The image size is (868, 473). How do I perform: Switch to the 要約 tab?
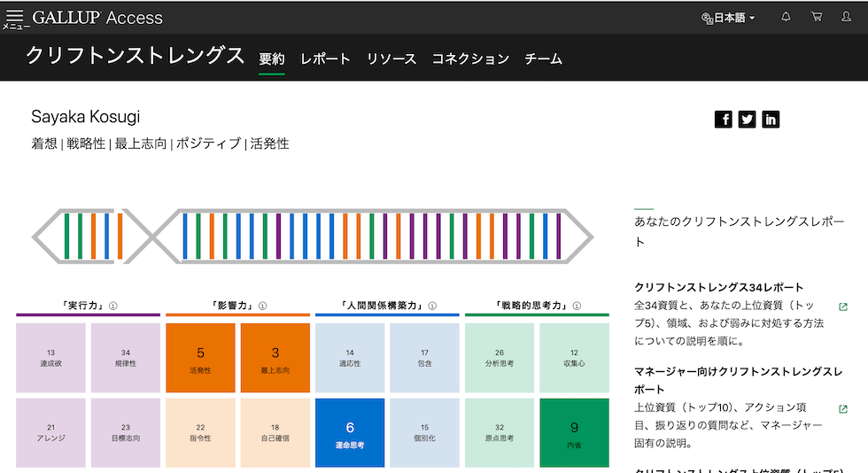click(272, 58)
